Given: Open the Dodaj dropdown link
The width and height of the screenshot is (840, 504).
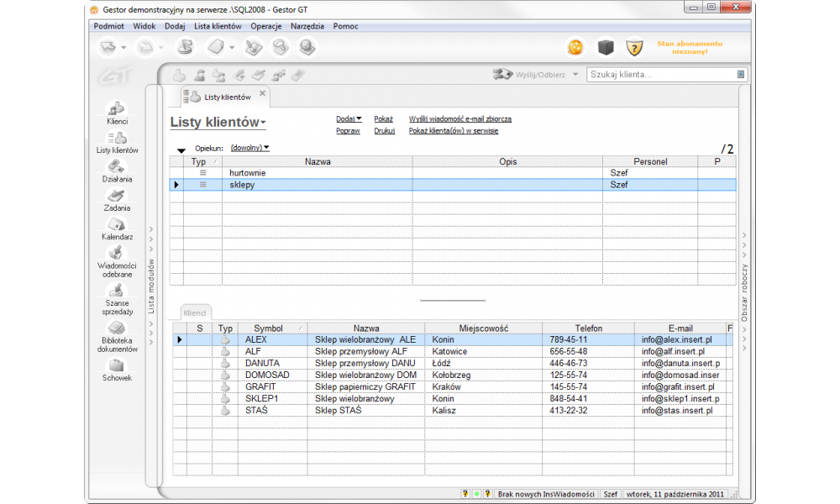Looking at the screenshot, I should pos(349,119).
